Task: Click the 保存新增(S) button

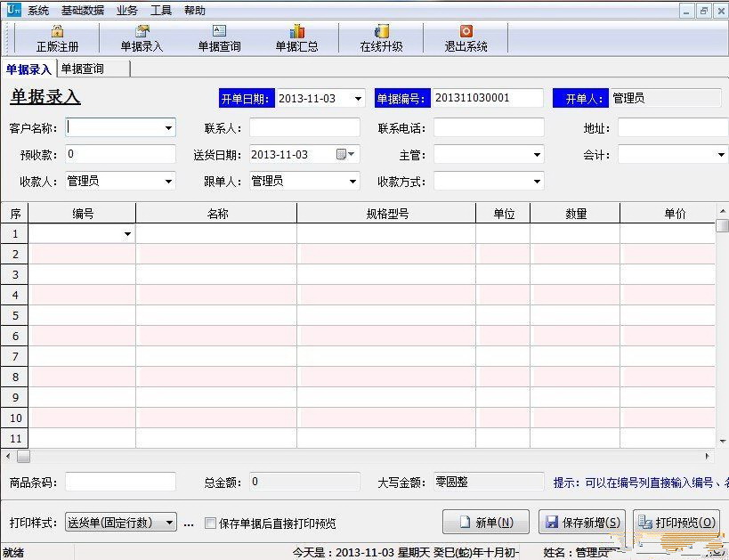Action: click(582, 522)
